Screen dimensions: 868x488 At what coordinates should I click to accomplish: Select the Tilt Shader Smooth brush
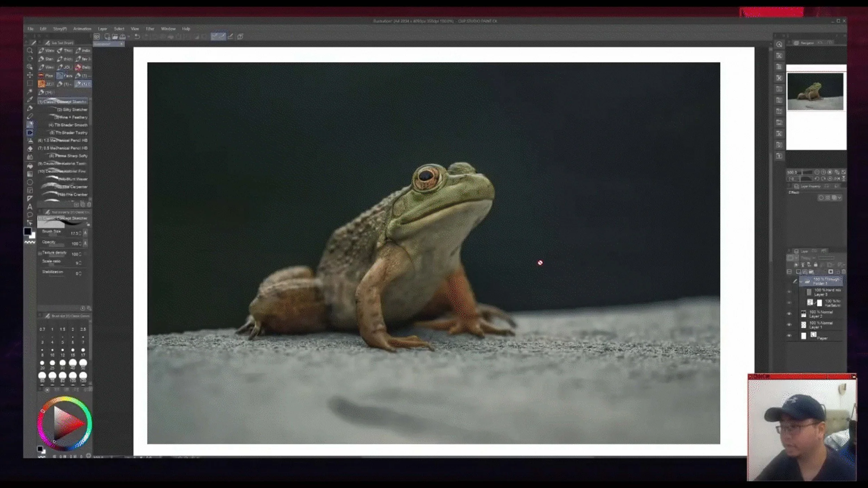[63, 125]
